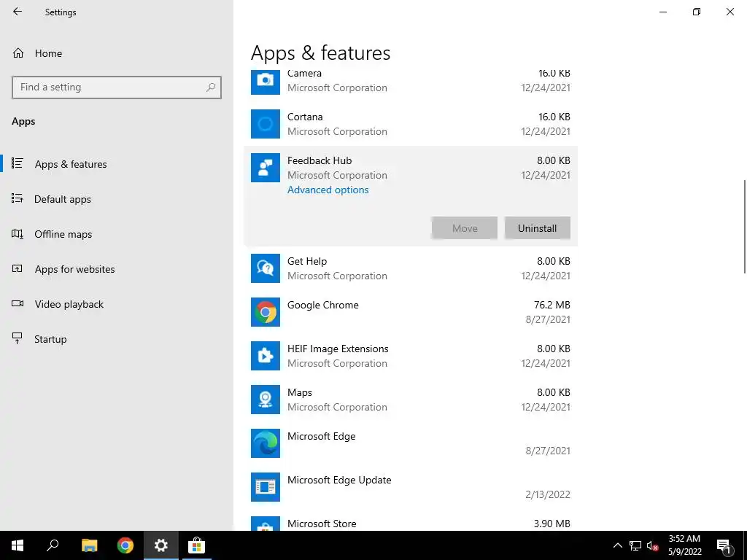
Task: Open the clock and date flyout
Action: pos(684,545)
